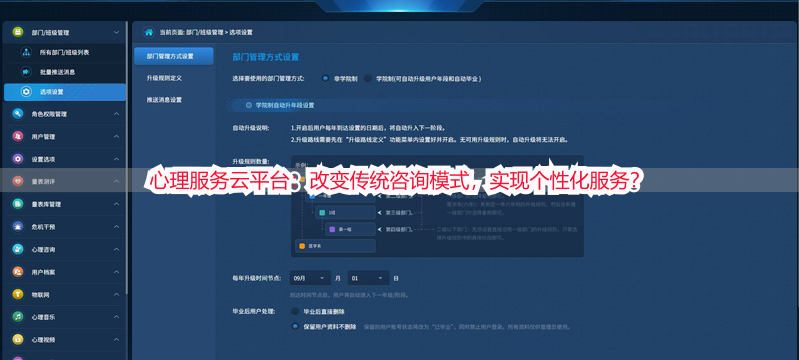The width and height of the screenshot is (799, 360).
Task: Click the 每年升级时间节点 label
Action: tap(256, 278)
